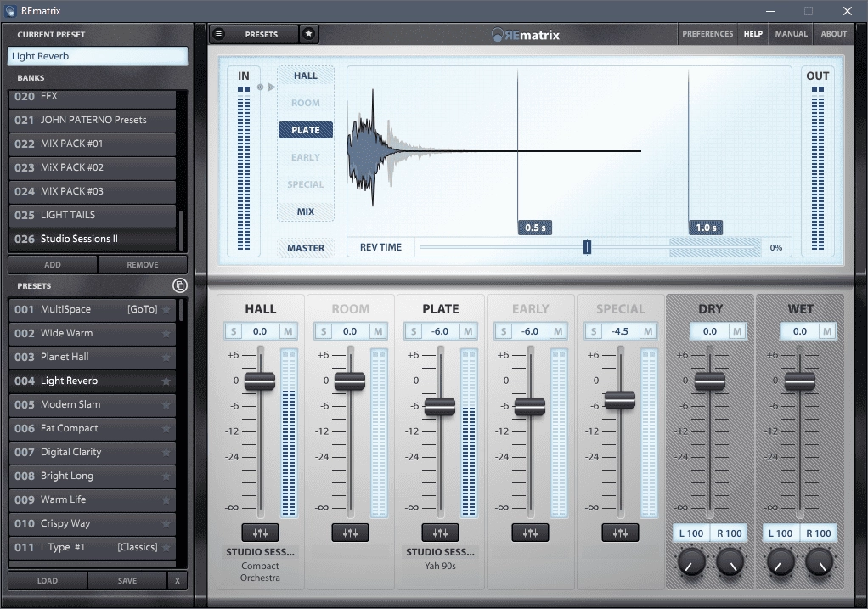Click the WET volume fader
Viewport: 868px width, 609px height.
coord(799,381)
